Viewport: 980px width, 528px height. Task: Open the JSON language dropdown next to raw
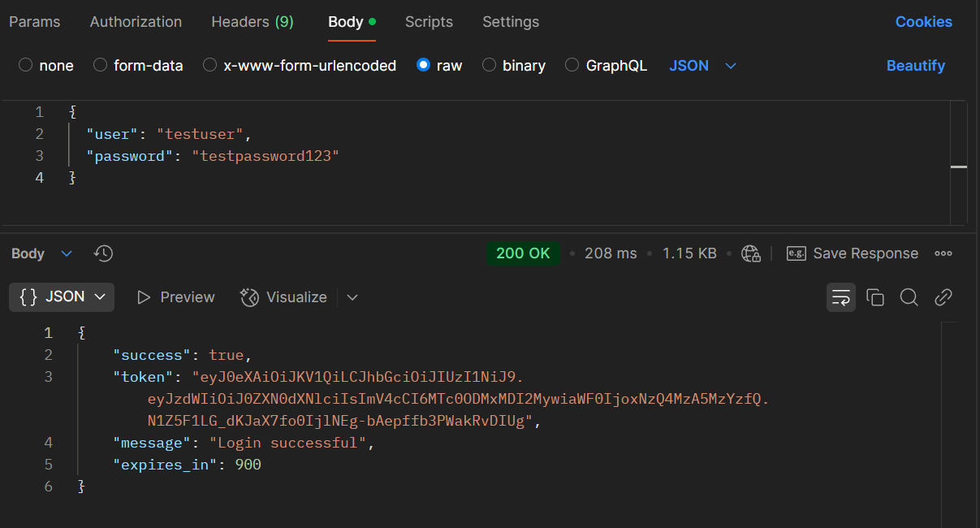[x=702, y=65]
